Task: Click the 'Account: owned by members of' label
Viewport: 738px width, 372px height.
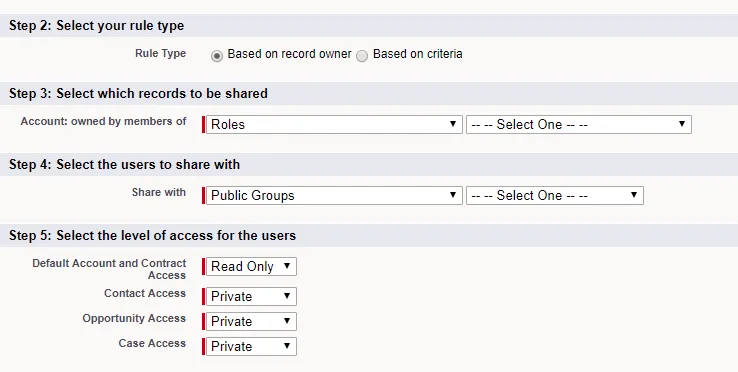Action: [x=104, y=121]
